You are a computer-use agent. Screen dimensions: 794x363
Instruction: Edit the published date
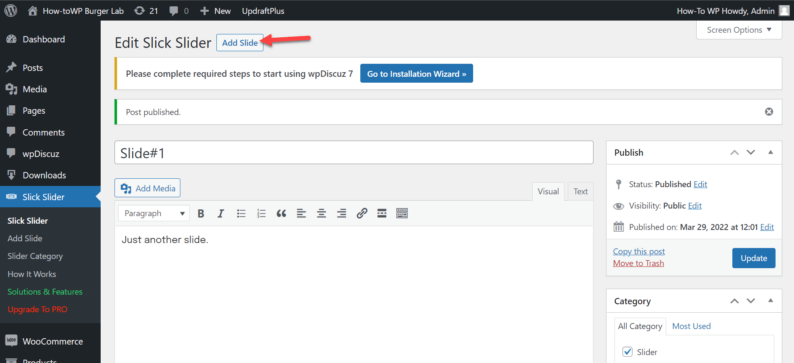tap(767, 227)
